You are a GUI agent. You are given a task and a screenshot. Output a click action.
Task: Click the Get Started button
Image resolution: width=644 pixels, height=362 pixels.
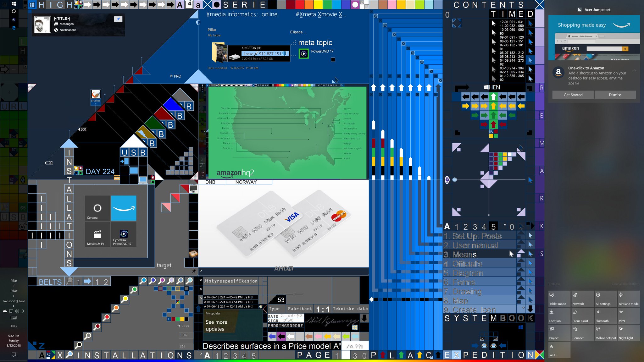(x=573, y=95)
